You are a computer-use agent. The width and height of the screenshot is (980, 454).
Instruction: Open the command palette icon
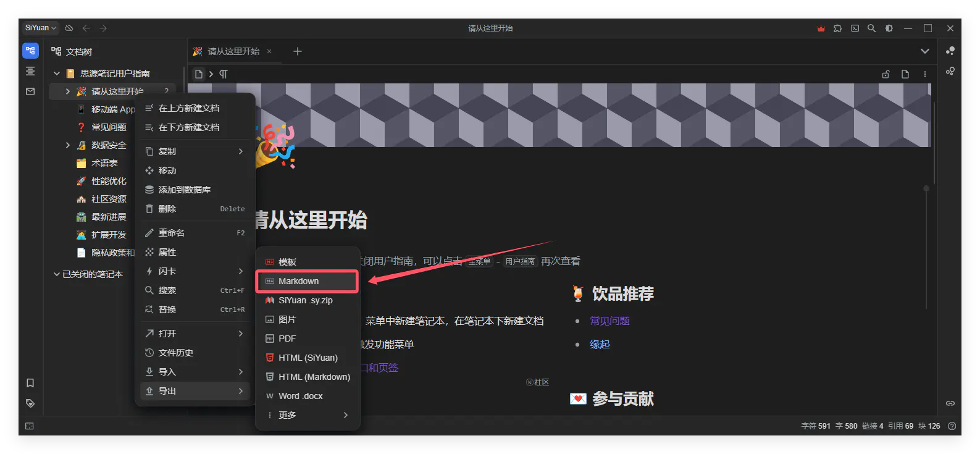tap(855, 28)
